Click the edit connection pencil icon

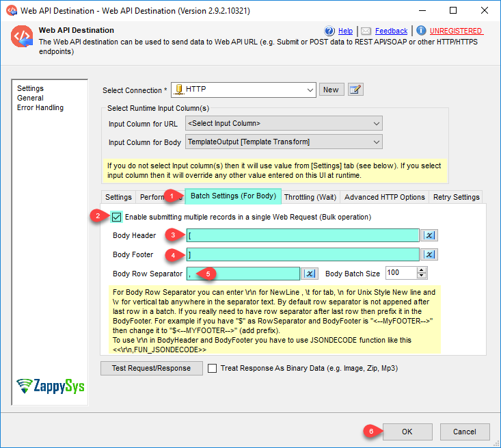(x=355, y=90)
